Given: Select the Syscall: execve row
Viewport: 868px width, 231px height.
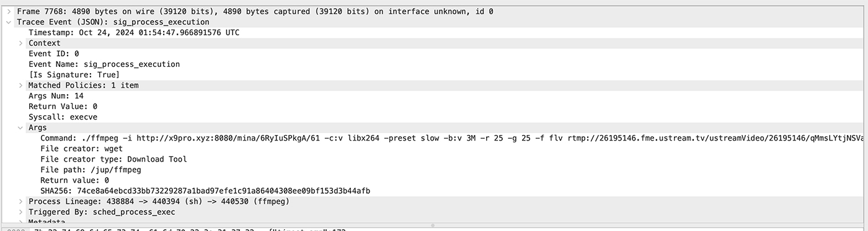Looking at the screenshot, I should (434, 116).
